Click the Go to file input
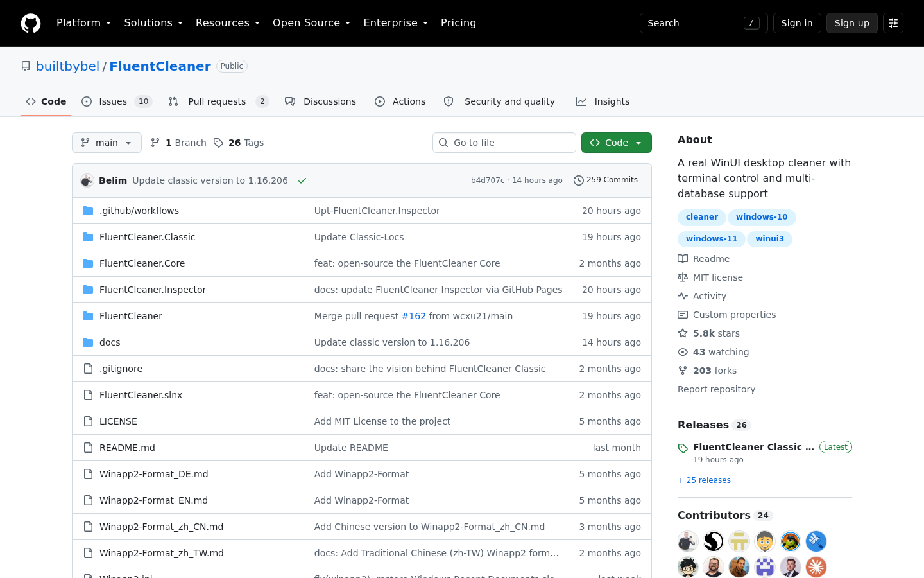The width and height of the screenshot is (924, 578). 504,143
